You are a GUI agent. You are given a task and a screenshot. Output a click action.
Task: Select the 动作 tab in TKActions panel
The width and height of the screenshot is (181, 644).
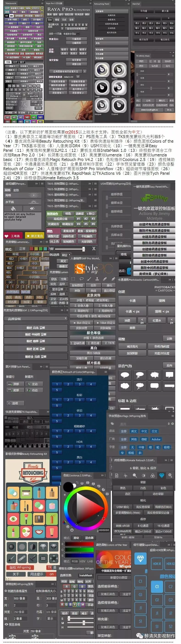(x=15, y=62)
